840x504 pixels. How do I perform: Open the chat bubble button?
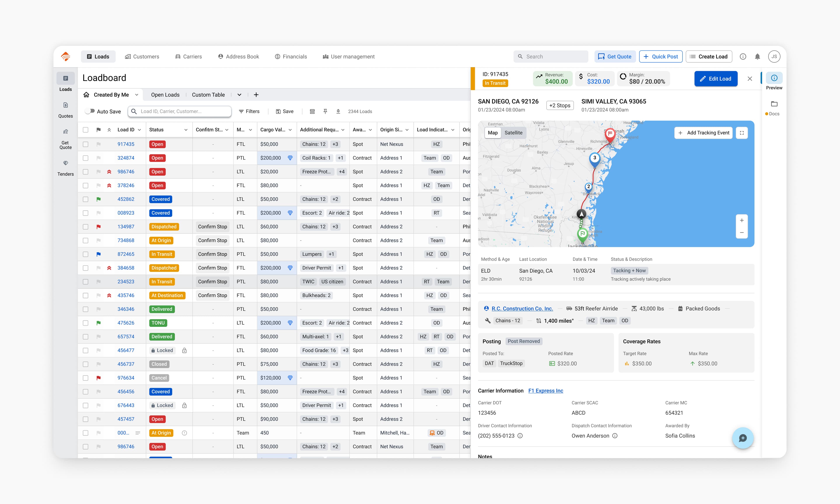coord(743,438)
